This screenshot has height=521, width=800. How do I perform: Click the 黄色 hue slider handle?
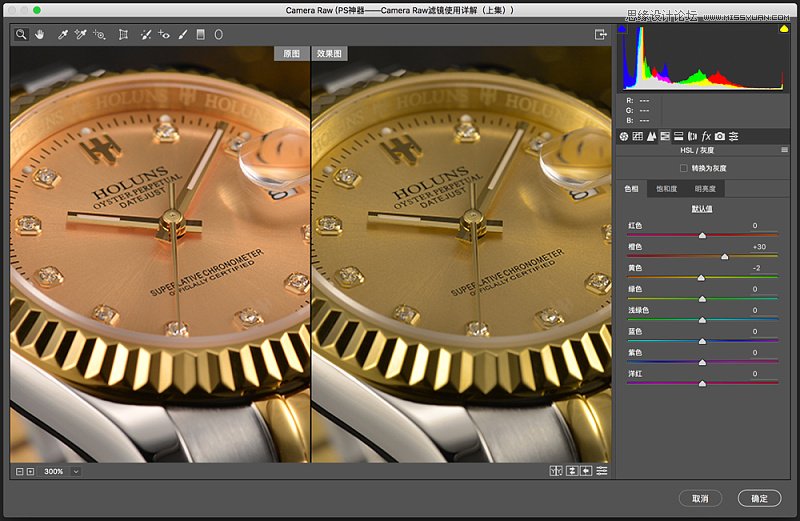[x=701, y=278]
